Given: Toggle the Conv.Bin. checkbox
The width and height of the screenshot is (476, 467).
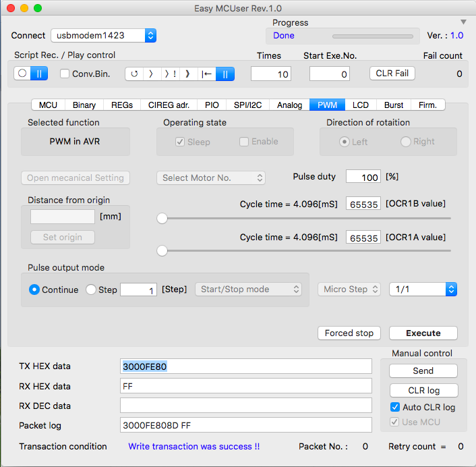Looking at the screenshot, I should (65, 74).
